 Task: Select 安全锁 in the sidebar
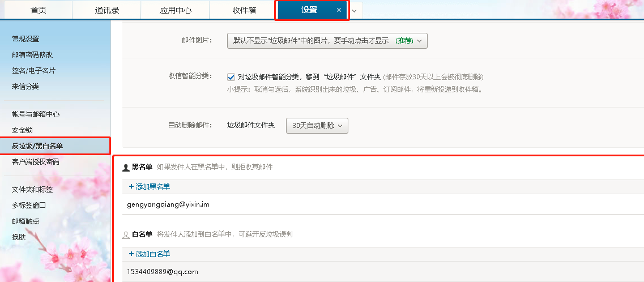tap(22, 130)
